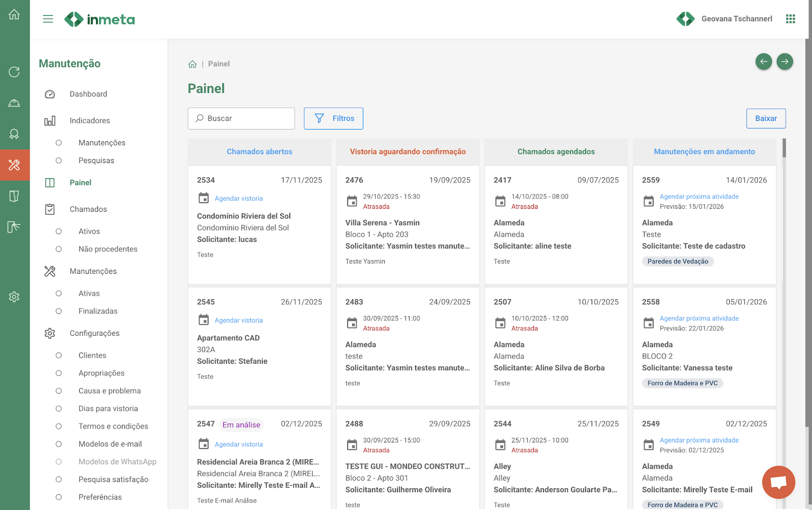Open the home icon in left rail
This screenshot has width=812, height=510.
[x=14, y=14]
